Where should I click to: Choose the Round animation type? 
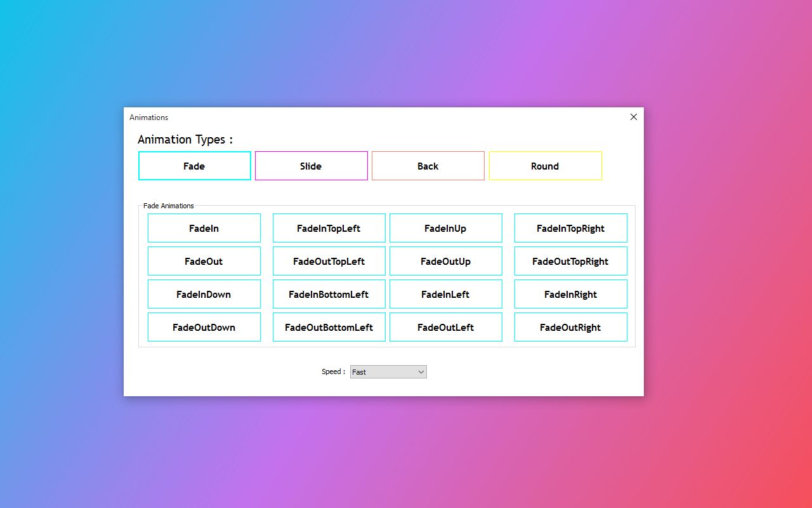click(546, 166)
